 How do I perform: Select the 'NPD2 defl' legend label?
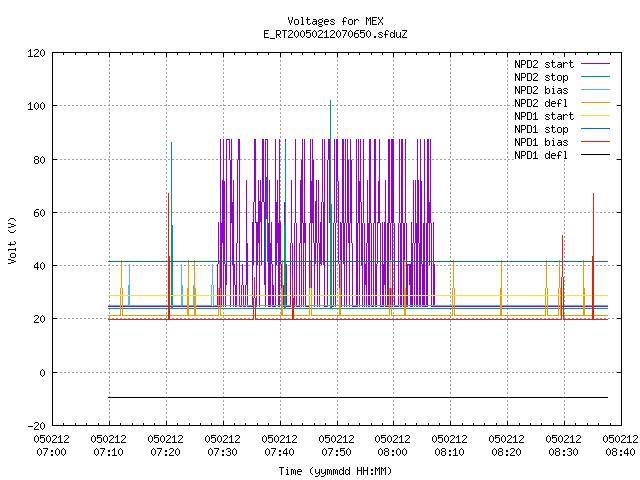click(541, 103)
